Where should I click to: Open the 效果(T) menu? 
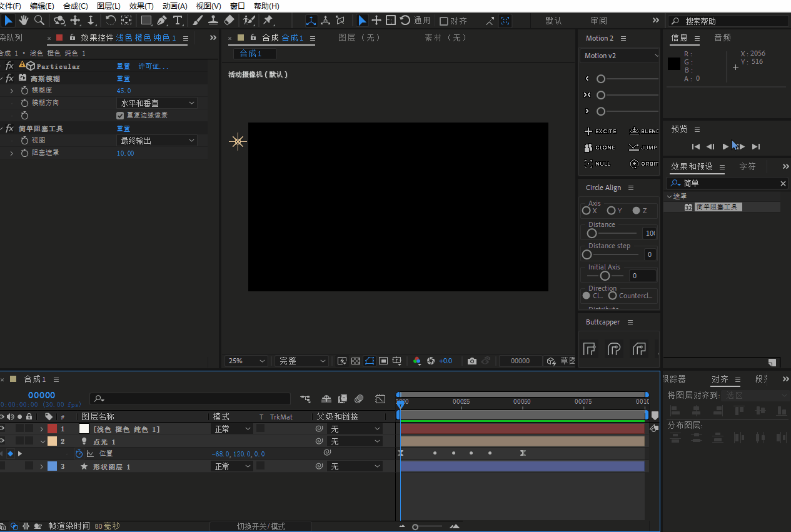[x=141, y=6]
